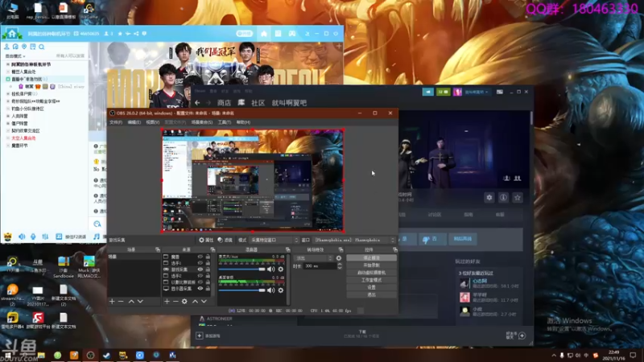Lock the display capture source
The width and height of the screenshot is (644, 362).
(x=208, y=289)
